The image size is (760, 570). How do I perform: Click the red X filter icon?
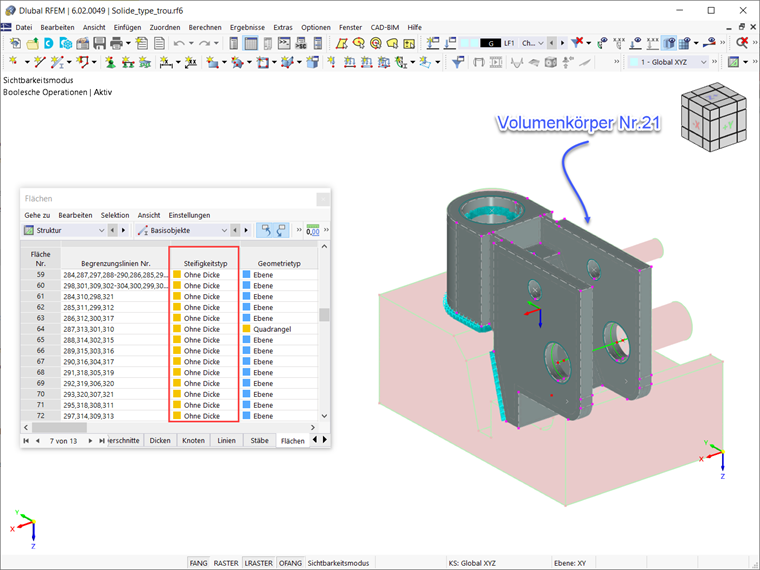(x=577, y=43)
